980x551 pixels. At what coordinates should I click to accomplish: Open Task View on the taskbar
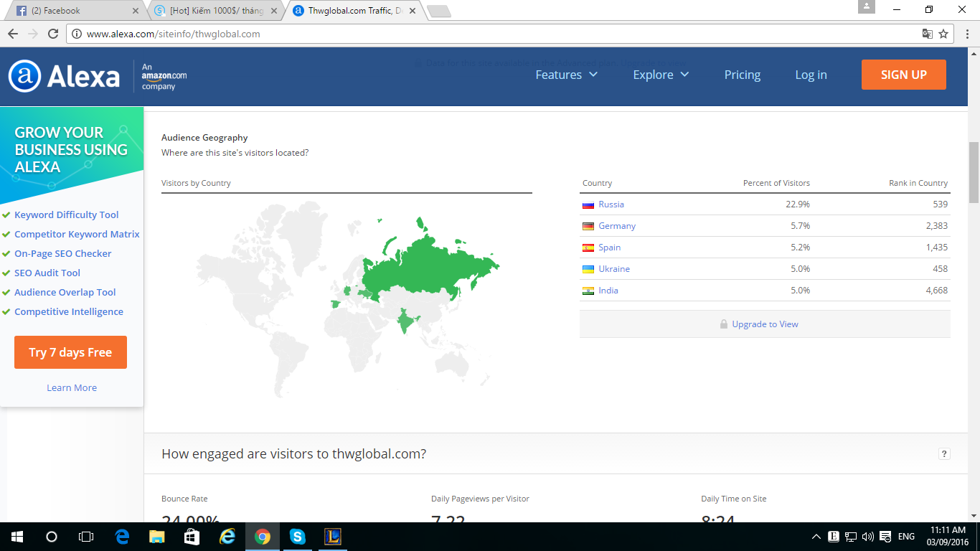click(85, 537)
